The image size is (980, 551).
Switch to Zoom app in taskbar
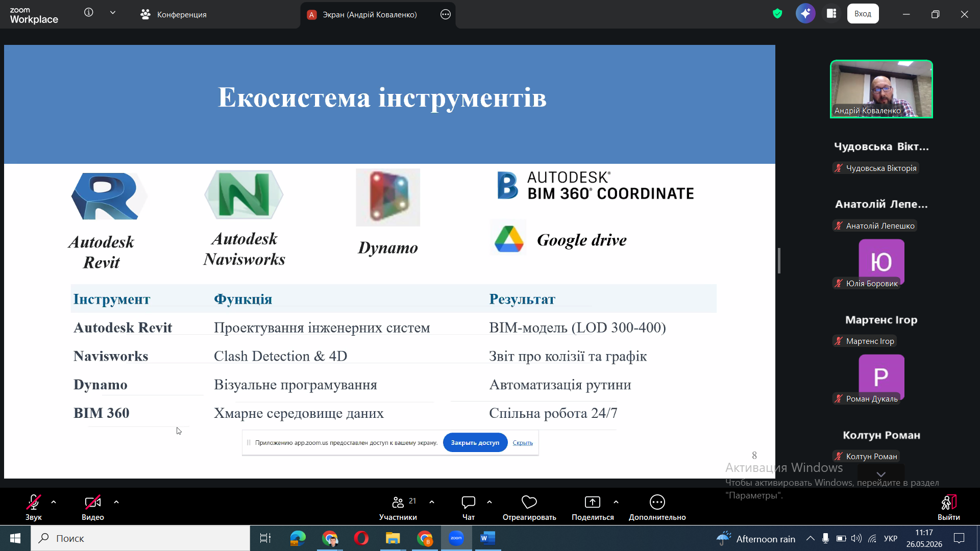tap(456, 538)
